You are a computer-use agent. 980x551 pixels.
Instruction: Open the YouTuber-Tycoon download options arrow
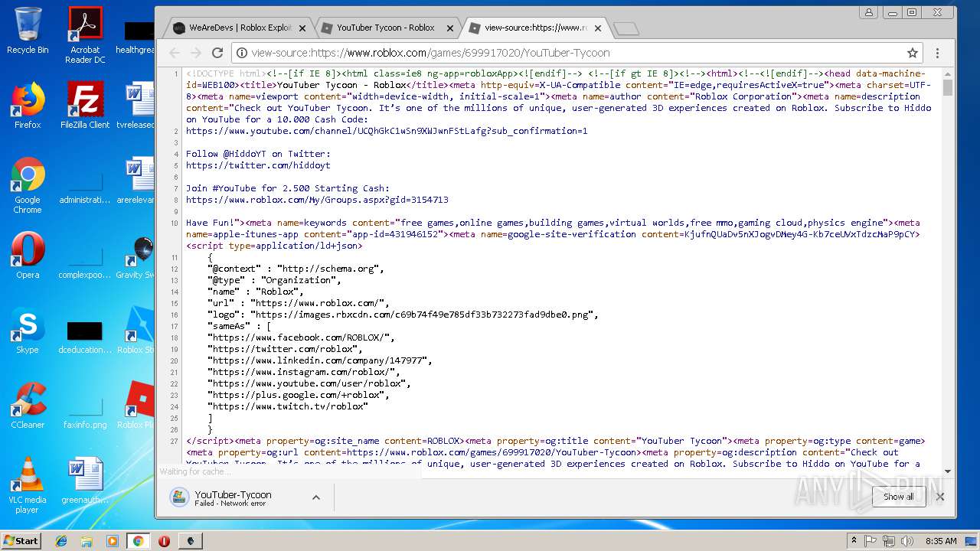pos(315,497)
